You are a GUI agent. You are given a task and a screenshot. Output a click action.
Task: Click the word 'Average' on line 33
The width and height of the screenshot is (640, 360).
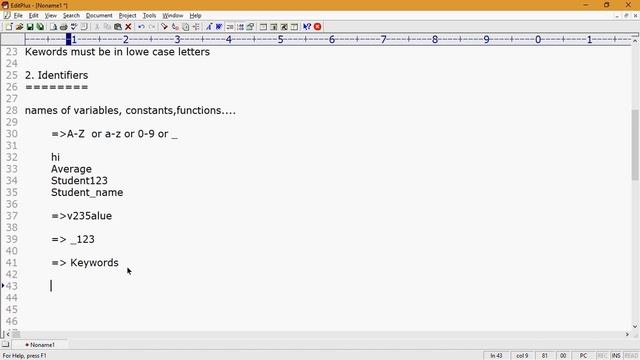point(71,169)
